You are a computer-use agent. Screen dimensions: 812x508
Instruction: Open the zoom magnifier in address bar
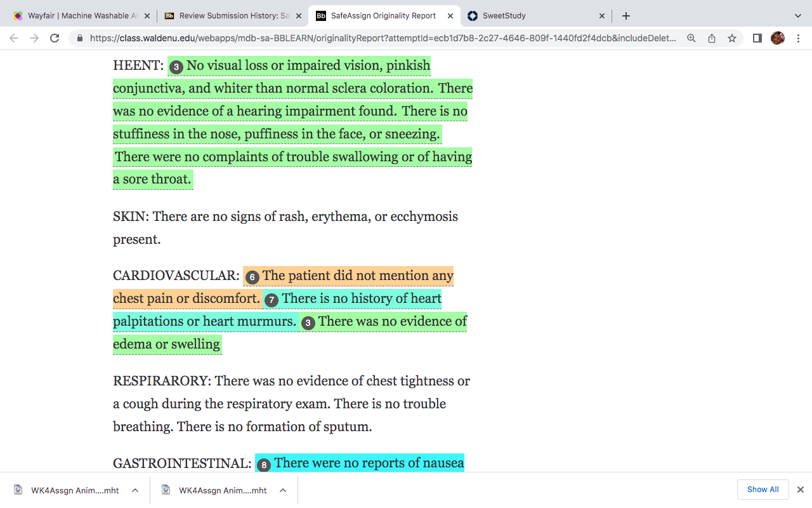click(x=691, y=38)
